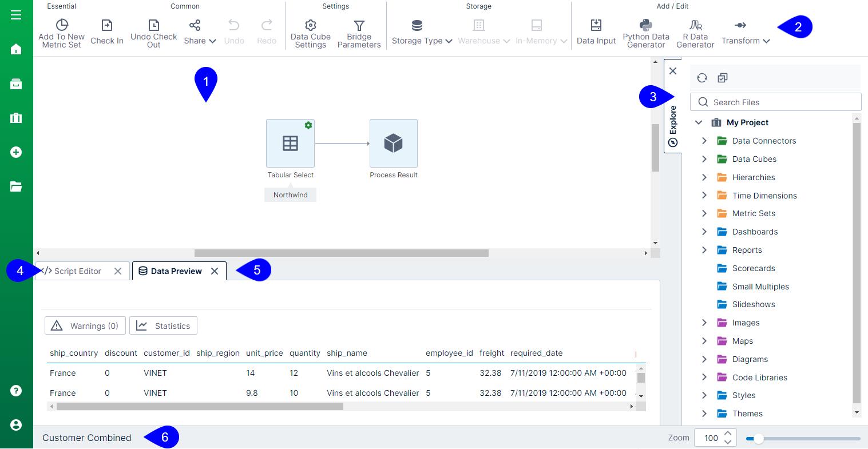Click the Warnings (0) button
The height and width of the screenshot is (449, 868).
click(x=85, y=325)
